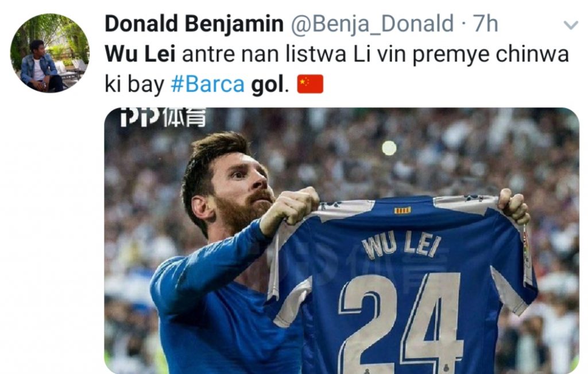Click the China flag emoji
This screenshot has height=374, width=588.
tap(310, 84)
